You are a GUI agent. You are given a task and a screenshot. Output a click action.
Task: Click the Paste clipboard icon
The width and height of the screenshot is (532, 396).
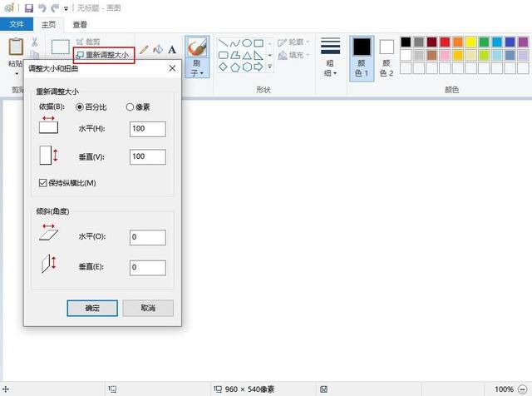coord(16,47)
